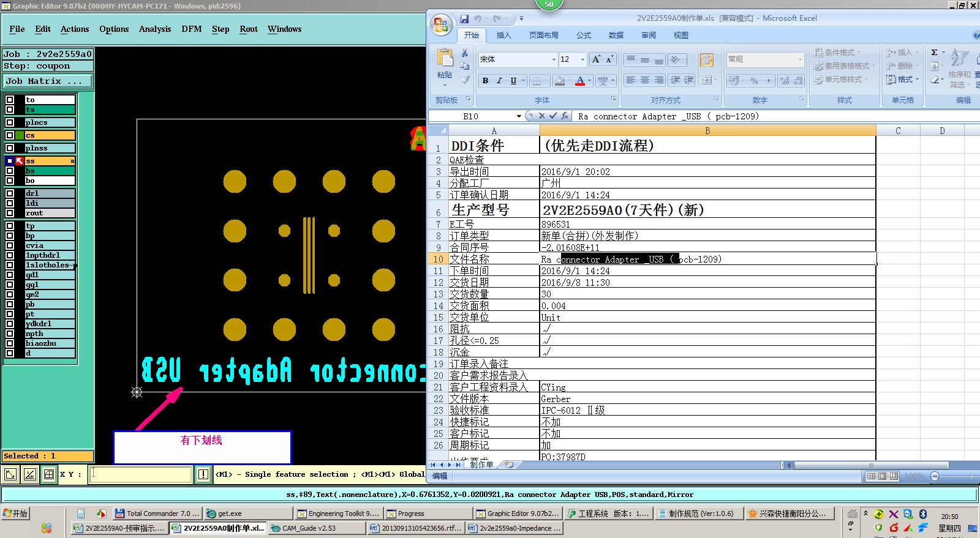980x538 pixels.
Task: Open the DFM menu
Action: pos(192,29)
